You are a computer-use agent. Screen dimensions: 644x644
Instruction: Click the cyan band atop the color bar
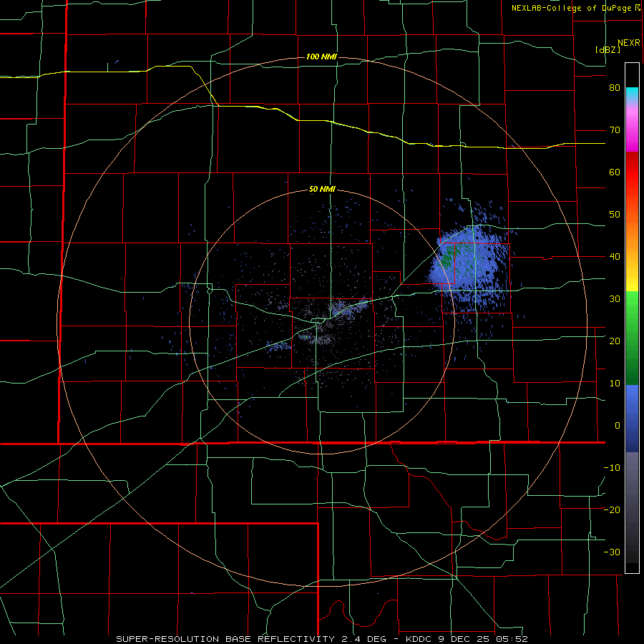click(632, 94)
